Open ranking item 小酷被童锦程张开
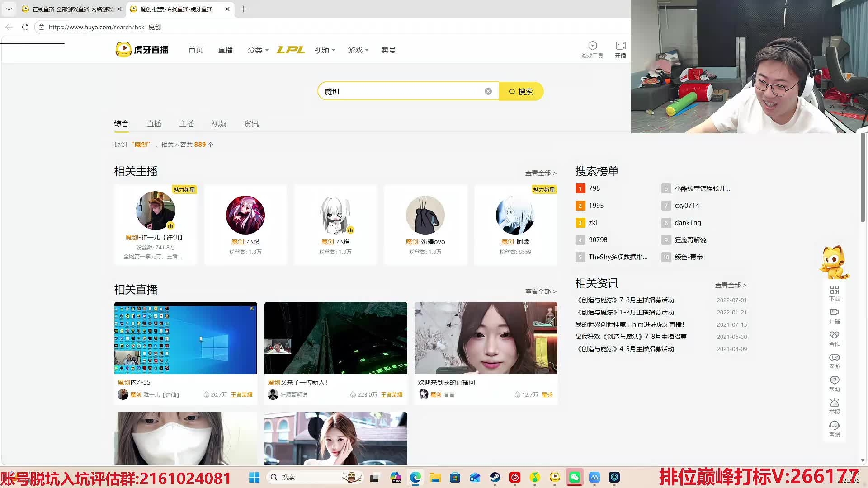The width and height of the screenshot is (868, 488). click(x=702, y=188)
